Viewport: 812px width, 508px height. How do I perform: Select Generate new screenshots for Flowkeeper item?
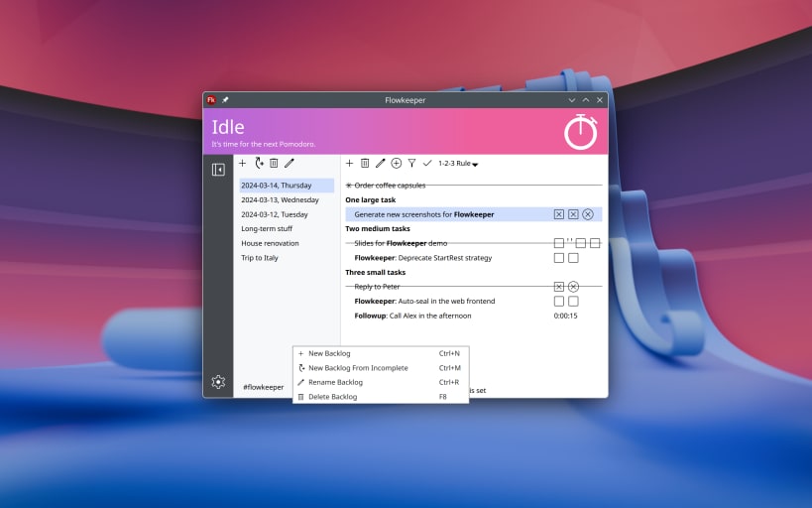[473, 214]
